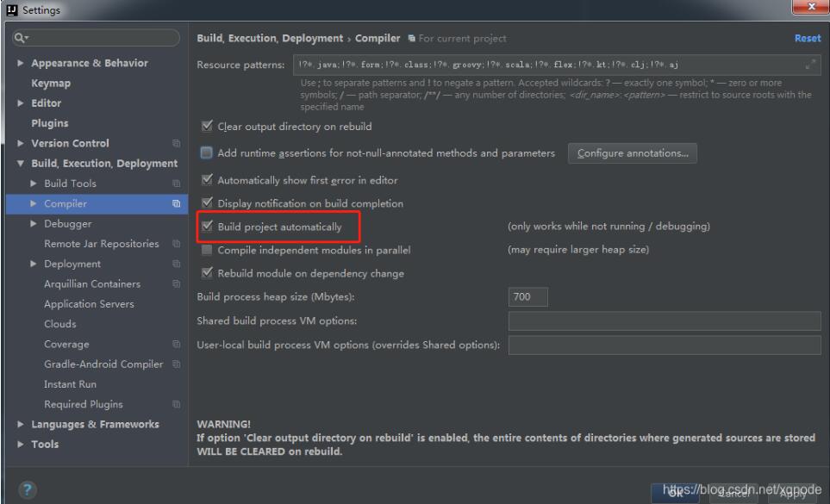Open Plugins settings

50,123
